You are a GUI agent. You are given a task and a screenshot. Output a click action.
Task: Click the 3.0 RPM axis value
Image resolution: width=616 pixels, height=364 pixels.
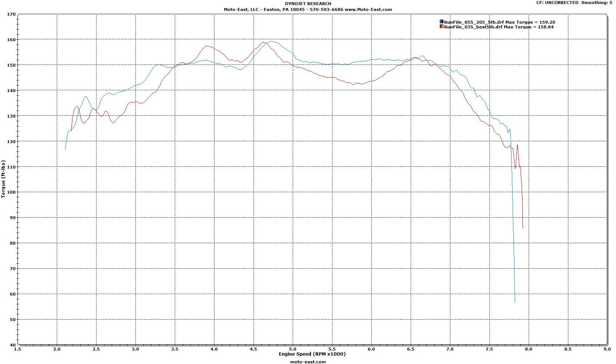click(135, 349)
